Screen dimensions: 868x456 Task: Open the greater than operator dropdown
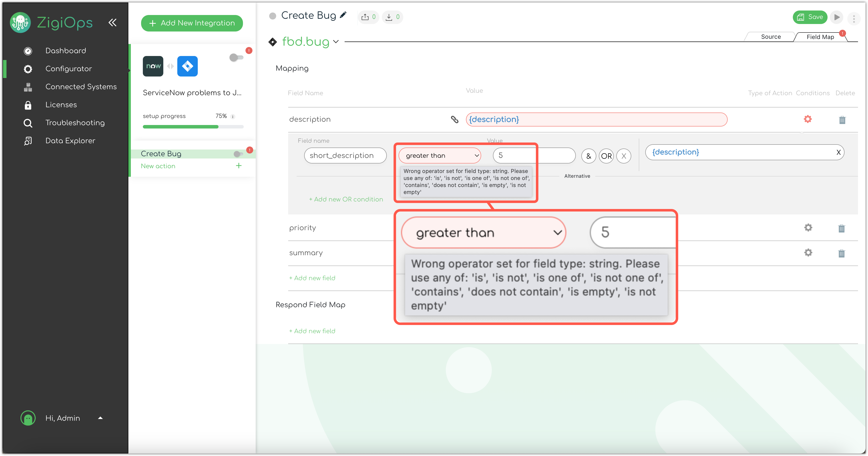click(x=439, y=155)
